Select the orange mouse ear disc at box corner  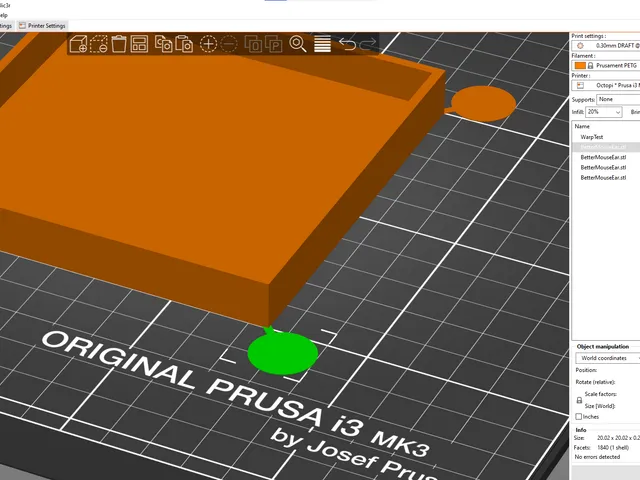(x=483, y=103)
